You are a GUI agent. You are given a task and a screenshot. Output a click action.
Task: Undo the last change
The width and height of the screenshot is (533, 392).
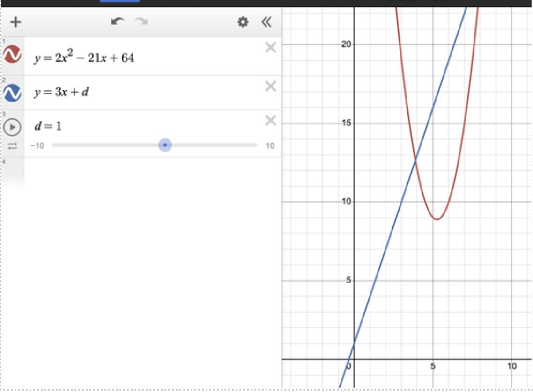tap(117, 22)
